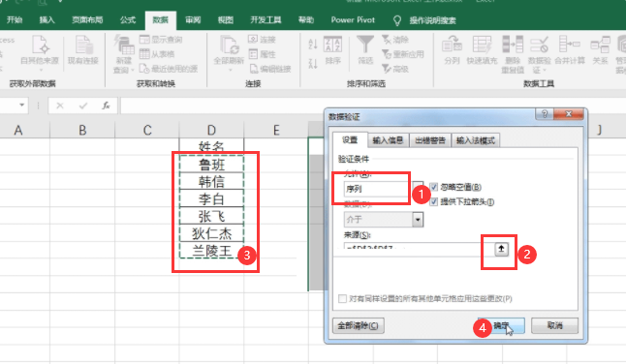Sort ascending with the A-to-Z icon
Viewport: 626px width, 364px height.
(x=313, y=45)
